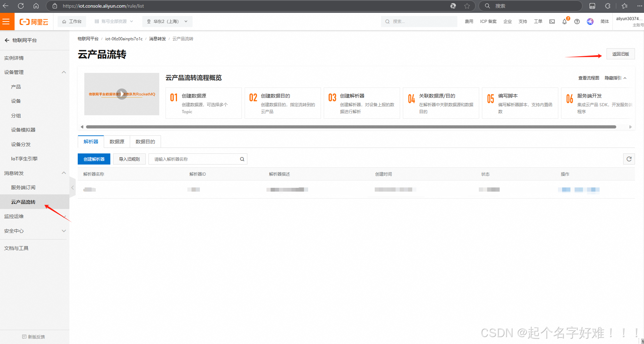Open Cloud Shell terminal icon
Viewport: 644px width, 344px height.
pos(552,22)
